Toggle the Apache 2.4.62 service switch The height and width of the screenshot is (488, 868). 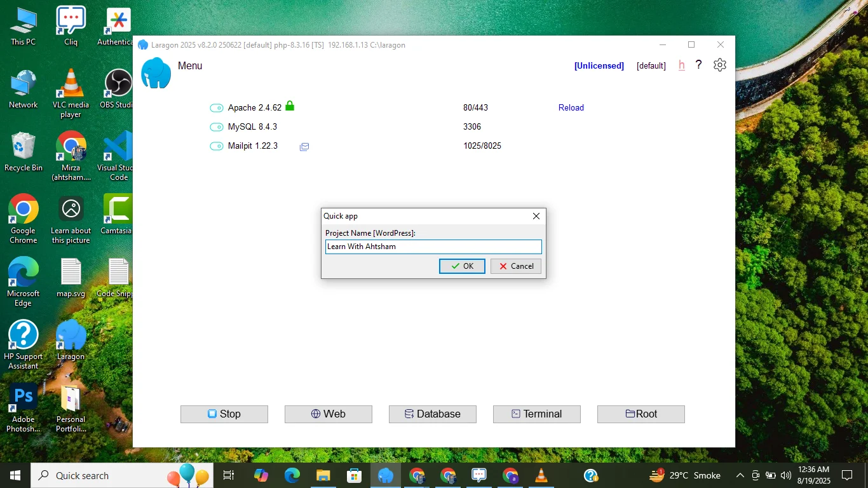point(217,108)
